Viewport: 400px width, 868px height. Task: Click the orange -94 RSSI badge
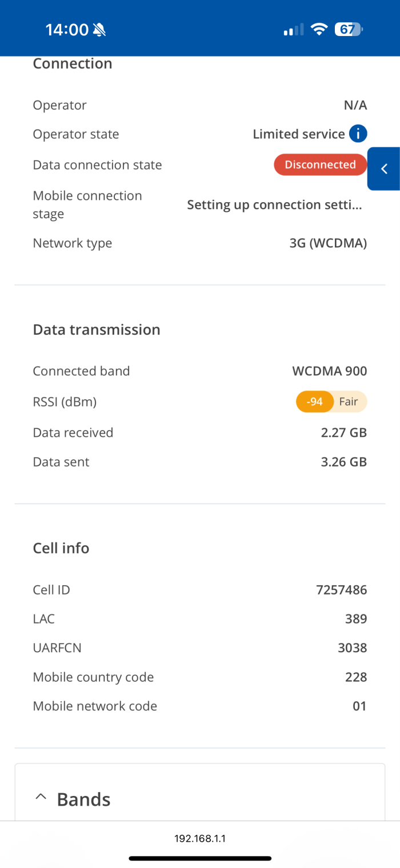pyautogui.click(x=314, y=401)
